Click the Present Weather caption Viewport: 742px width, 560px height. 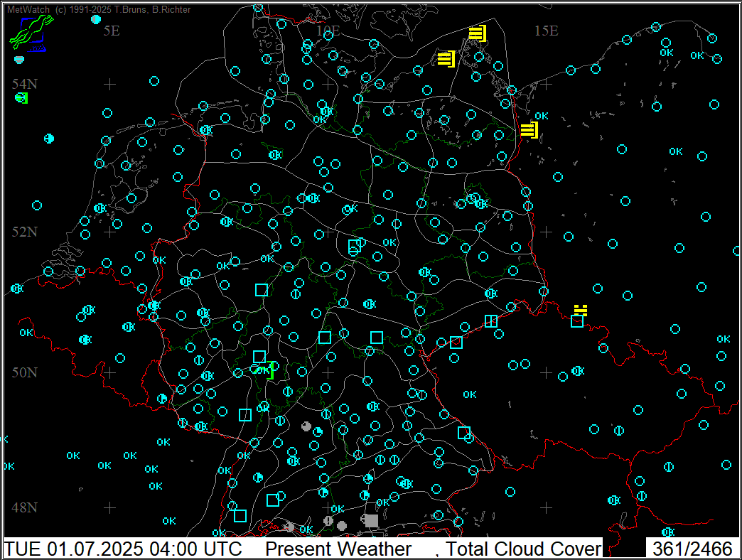[338, 549]
